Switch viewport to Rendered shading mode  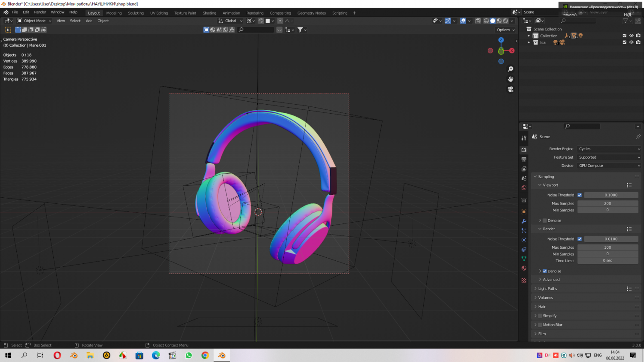505,21
